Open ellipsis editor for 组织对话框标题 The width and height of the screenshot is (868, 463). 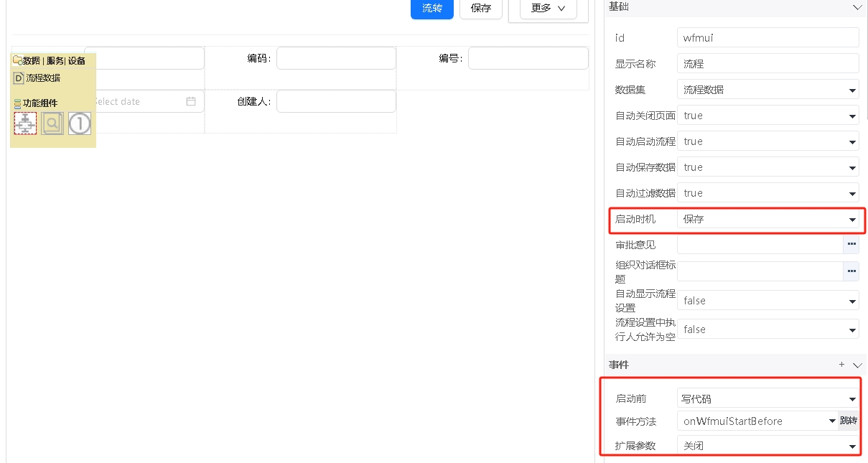[851, 271]
